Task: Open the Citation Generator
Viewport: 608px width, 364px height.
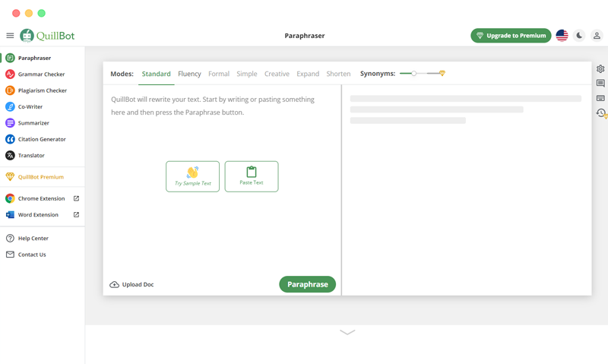Action: (42, 139)
